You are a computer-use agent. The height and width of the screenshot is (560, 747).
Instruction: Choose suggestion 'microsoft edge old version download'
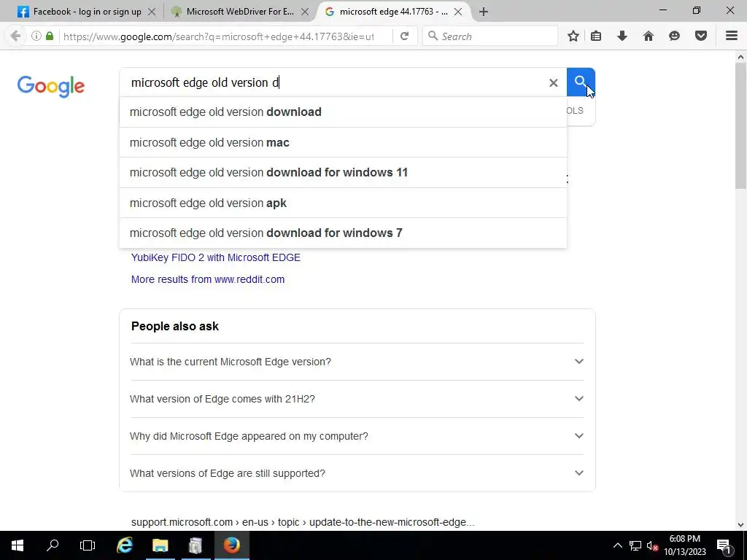pos(343,112)
